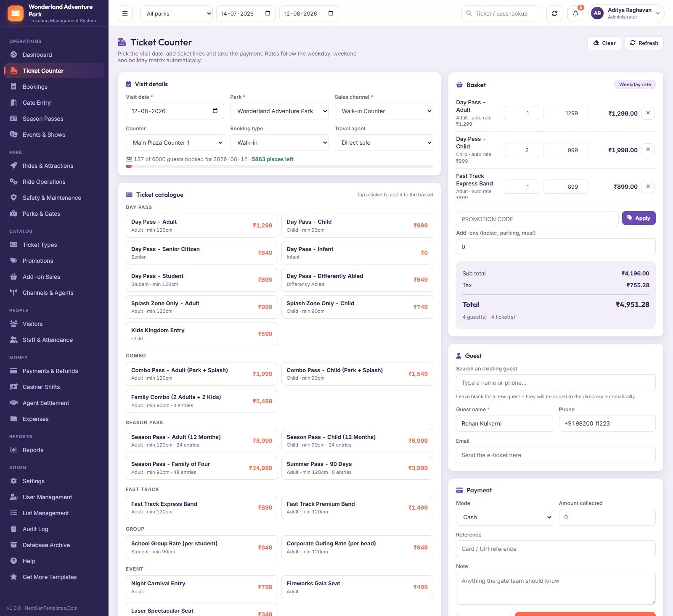The width and height of the screenshot is (673, 616).
Task: Go to Safety & Maintenance
Action: point(54,198)
